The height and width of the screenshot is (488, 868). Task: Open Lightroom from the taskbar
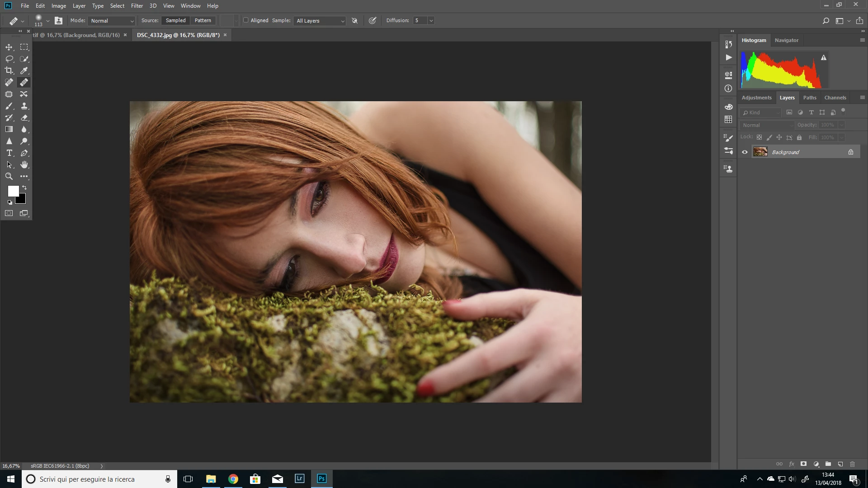(x=299, y=479)
